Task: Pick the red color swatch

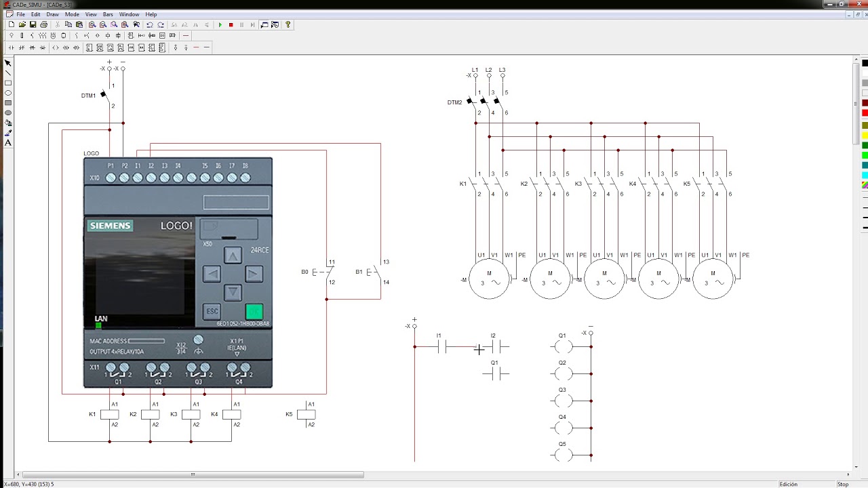Action: [x=865, y=113]
